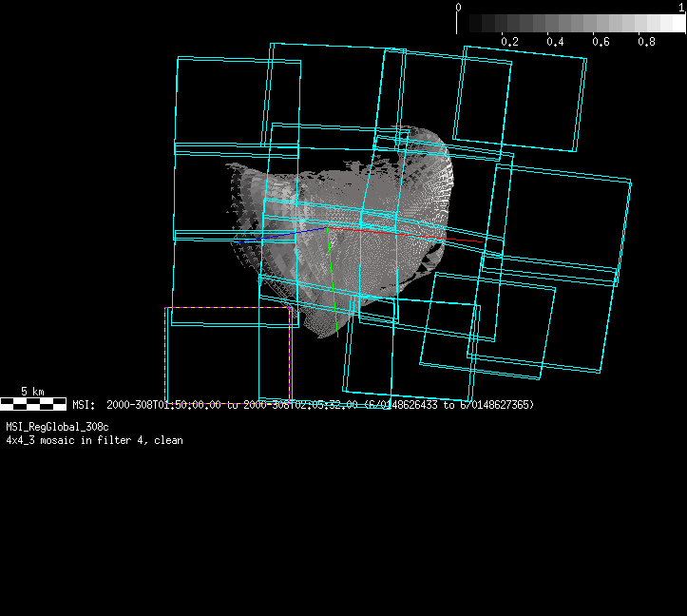This screenshot has width=687, height=616.
Task: Click the green vertical line on the asteroid
Action: point(332,276)
